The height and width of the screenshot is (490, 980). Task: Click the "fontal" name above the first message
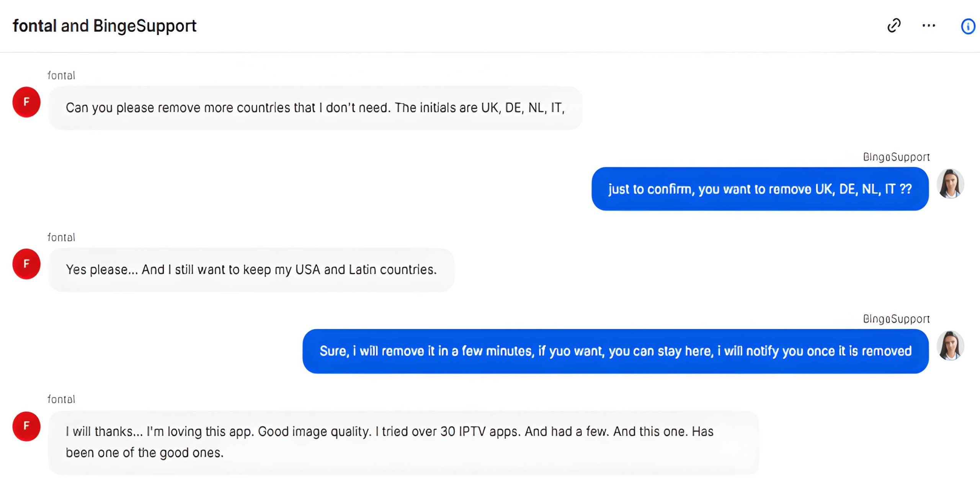tap(61, 75)
